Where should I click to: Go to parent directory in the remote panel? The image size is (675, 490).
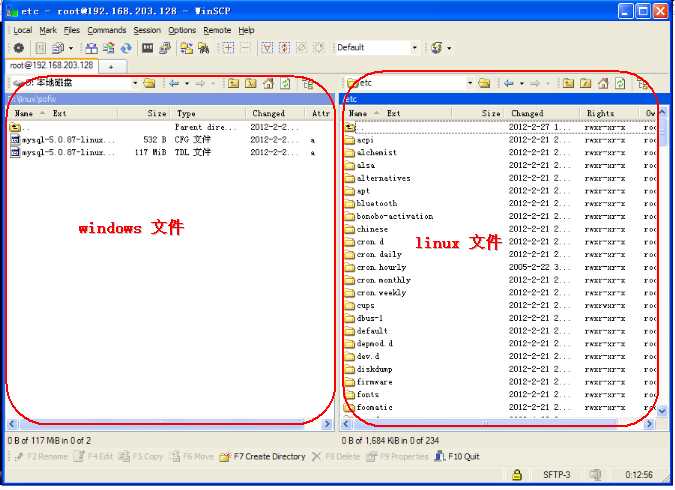pos(568,83)
